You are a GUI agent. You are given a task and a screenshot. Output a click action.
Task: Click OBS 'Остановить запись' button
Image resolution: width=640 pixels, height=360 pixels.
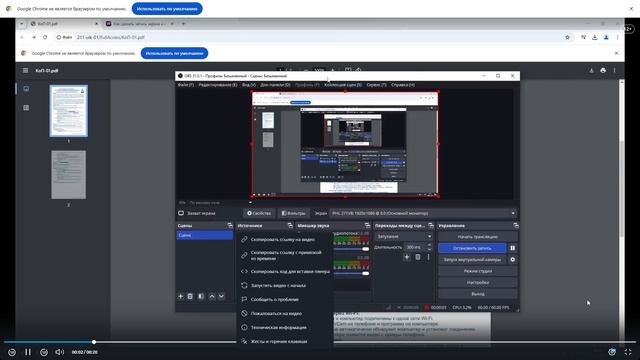(x=472, y=248)
